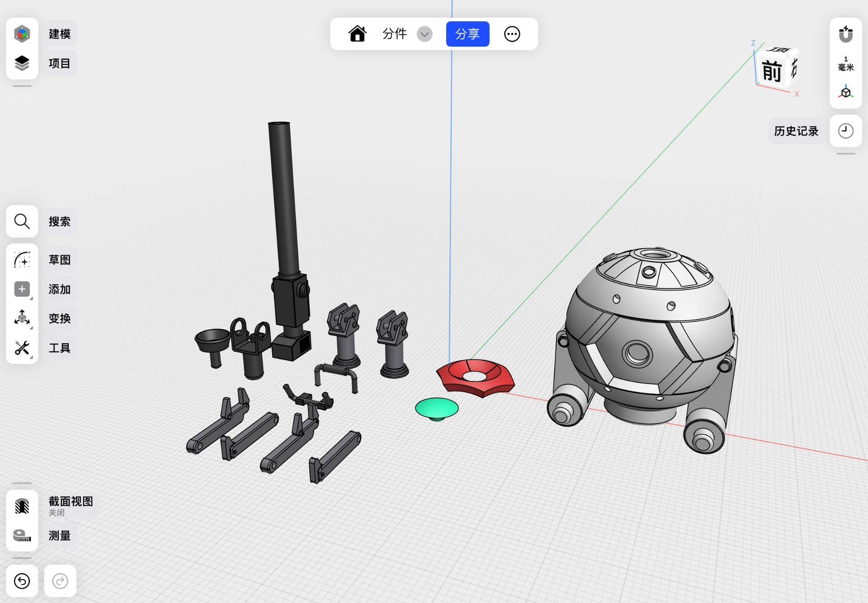Click the 分件 document title
Image resolution: width=868 pixels, height=603 pixels.
[x=394, y=34]
